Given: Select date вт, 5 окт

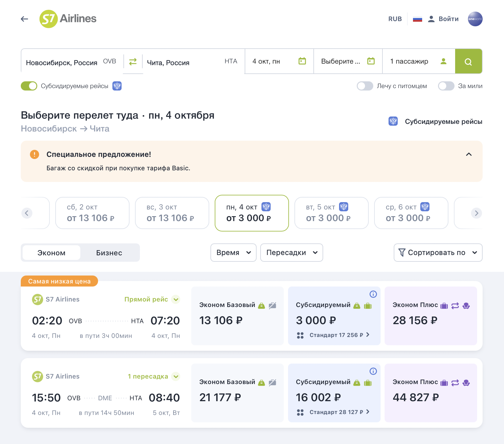Looking at the screenshot, I should click(x=331, y=213).
